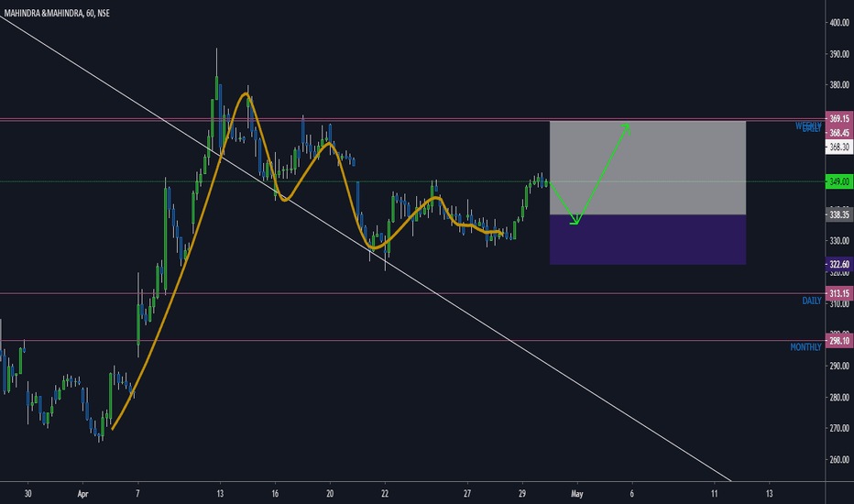Click the 6 date label on time axis

[x=631, y=494]
